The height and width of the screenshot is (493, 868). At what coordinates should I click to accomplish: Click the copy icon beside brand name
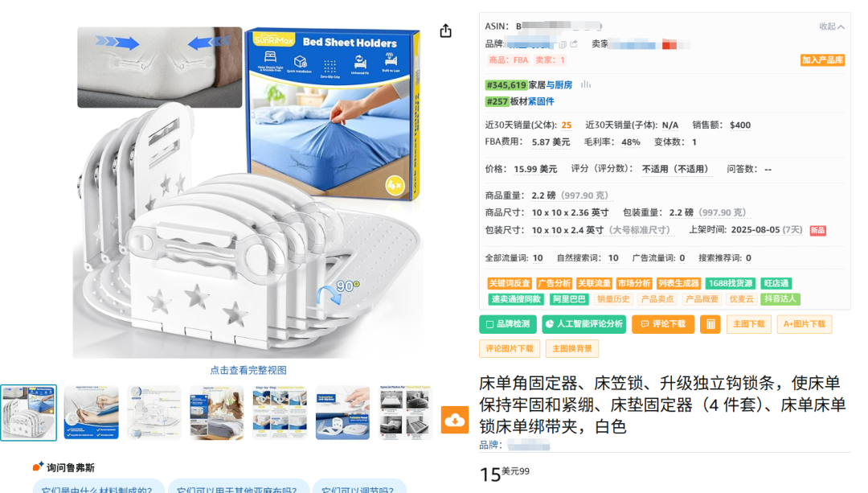pos(563,44)
